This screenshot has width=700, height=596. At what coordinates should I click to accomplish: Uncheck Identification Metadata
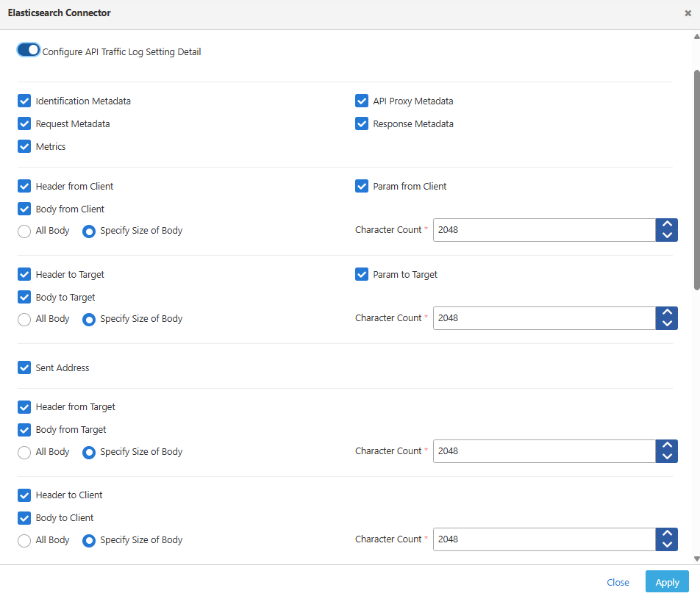coord(24,101)
